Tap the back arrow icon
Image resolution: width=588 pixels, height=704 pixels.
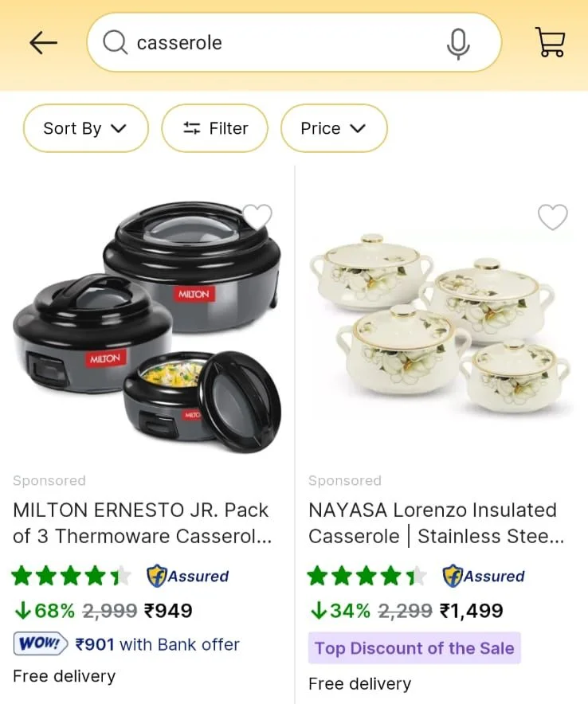pyautogui.click(x=43, y=43)
